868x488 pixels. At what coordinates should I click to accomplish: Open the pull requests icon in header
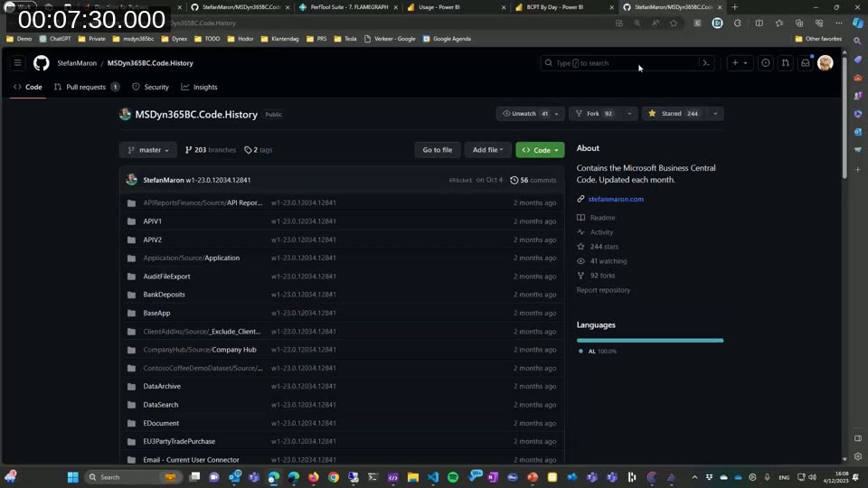point(786,63)
